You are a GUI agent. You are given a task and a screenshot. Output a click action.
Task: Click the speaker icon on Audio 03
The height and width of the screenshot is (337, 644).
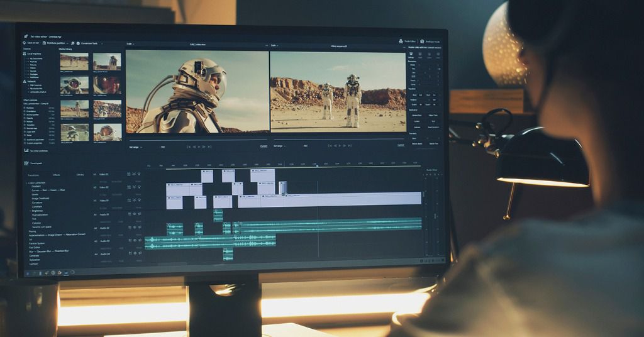[x=140, y=240]
